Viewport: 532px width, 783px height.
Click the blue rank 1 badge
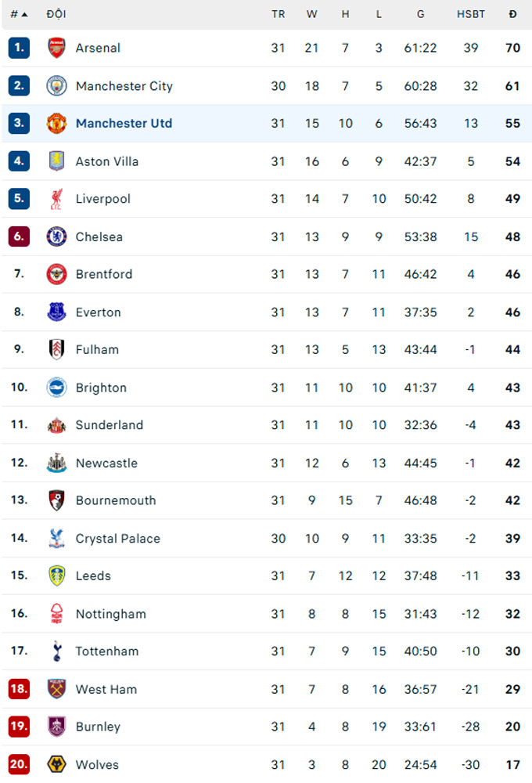(x=19, y=48)
